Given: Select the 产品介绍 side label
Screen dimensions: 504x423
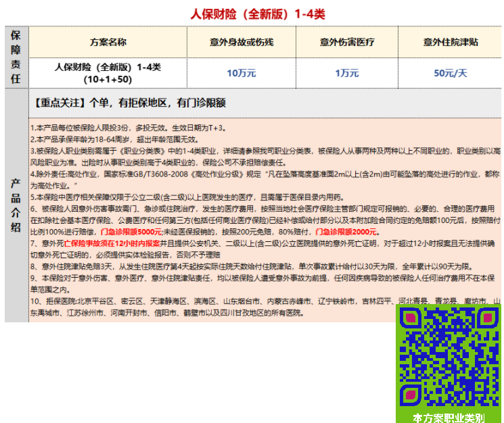Looking at the screenshot, I should click(x=16, y=205).
